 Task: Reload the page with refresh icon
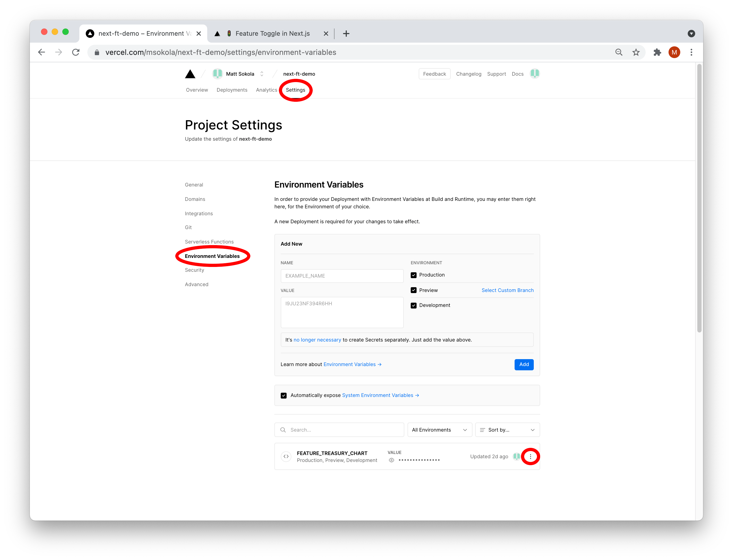(x=76, y=52)
